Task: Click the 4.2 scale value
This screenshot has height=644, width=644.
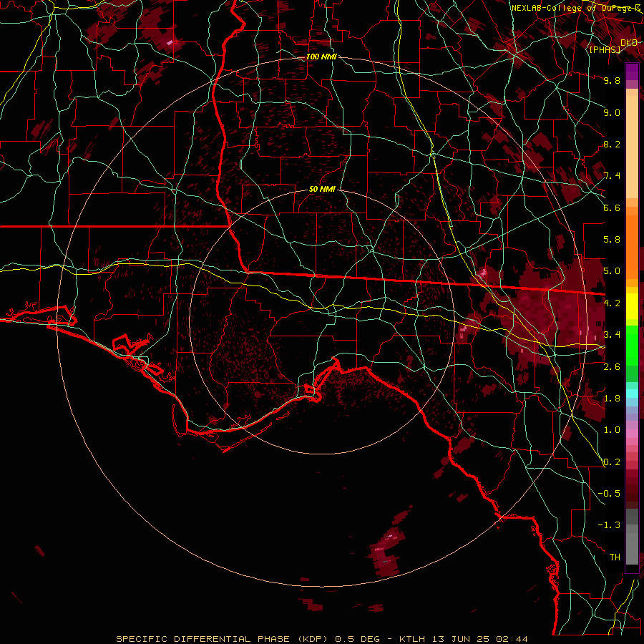Action: point(612,303)
